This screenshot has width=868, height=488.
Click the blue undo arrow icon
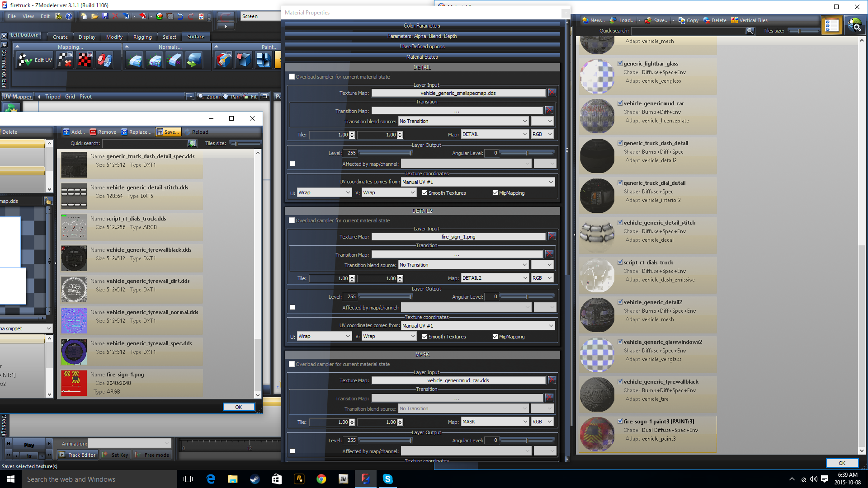point(180,16)
